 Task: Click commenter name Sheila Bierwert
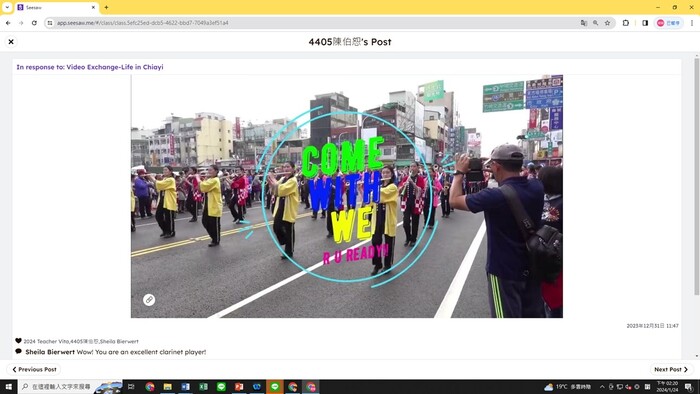coord(50,352)
